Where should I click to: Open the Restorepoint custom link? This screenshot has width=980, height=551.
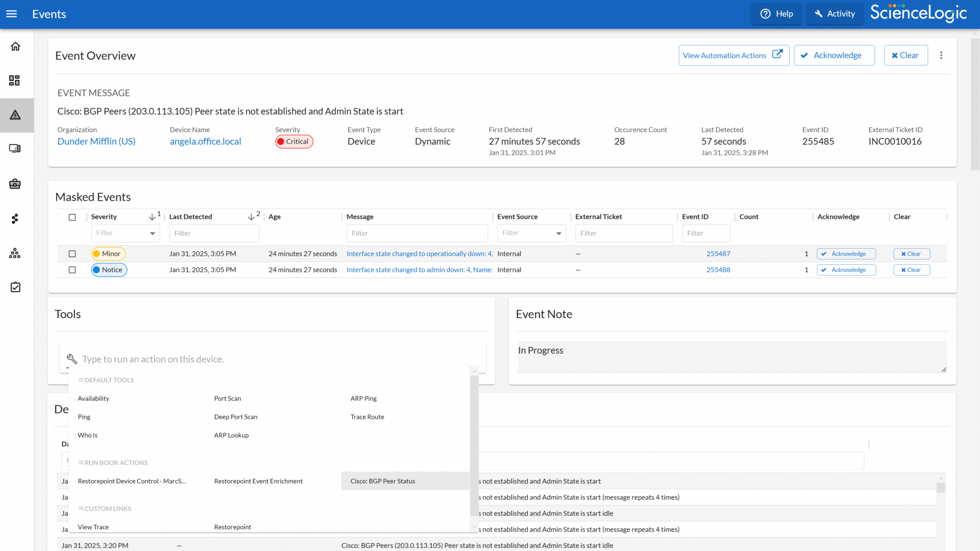(232, 527)
